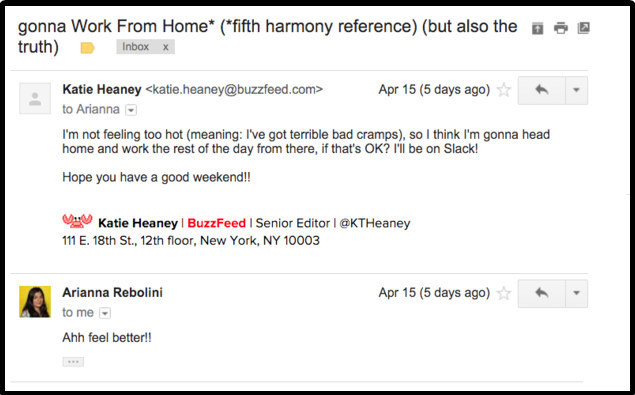The height and width of the screenshot is (395, 635).
Task: Show details for 'to Arianna' recipients
Action: tap(131, 110)
